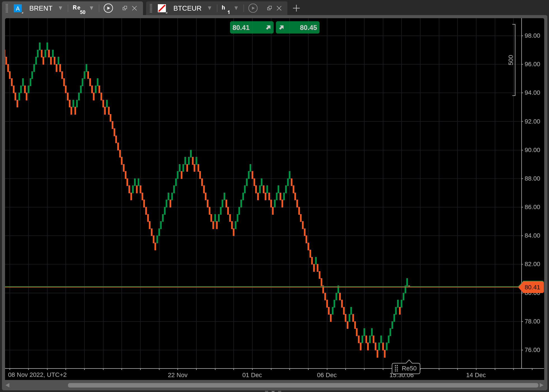Image resolution: width=549 pixels, height=392 pixels.
Task: Click the scrollbar left arrow
Action: [8, 385]
